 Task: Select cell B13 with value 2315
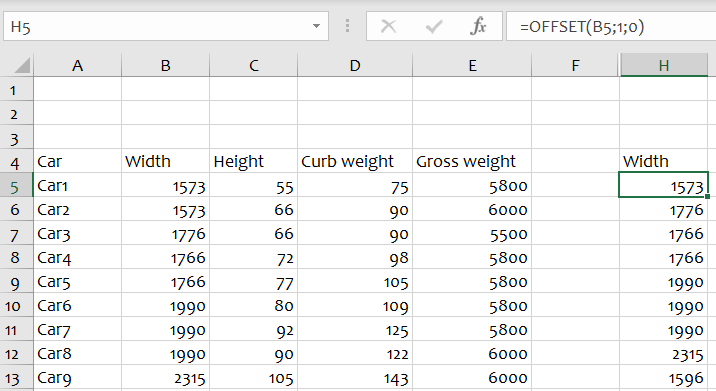tap(165, 378)
